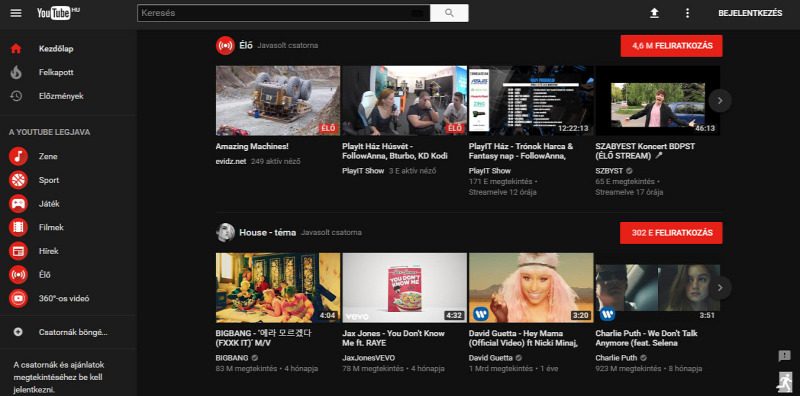Click the Filmek film strip icon
Viewport: 800px width, 396px height.
tap(18, 227)
